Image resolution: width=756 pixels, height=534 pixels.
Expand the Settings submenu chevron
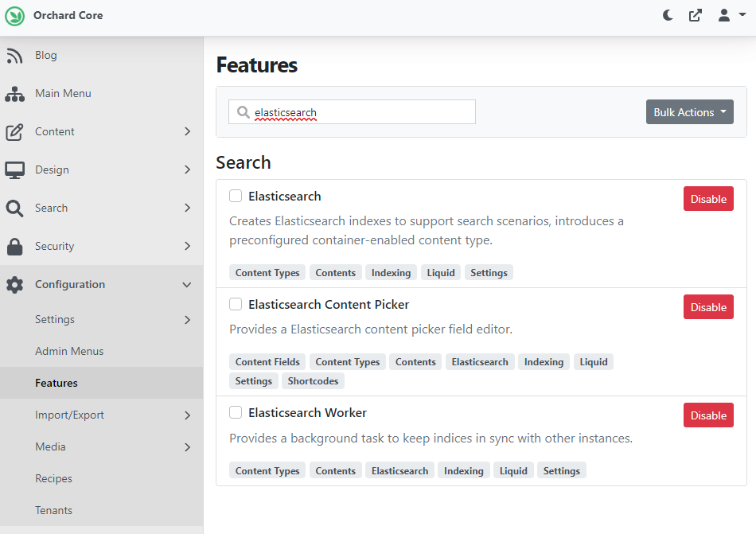[188, 320]
